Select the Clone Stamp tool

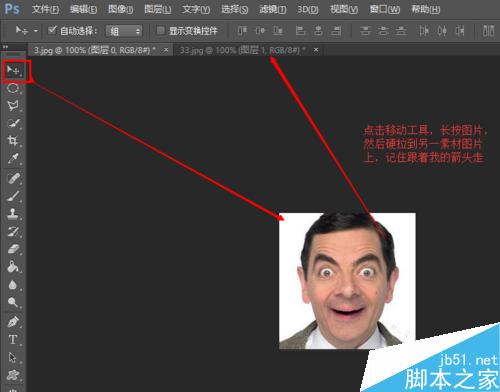13,214
